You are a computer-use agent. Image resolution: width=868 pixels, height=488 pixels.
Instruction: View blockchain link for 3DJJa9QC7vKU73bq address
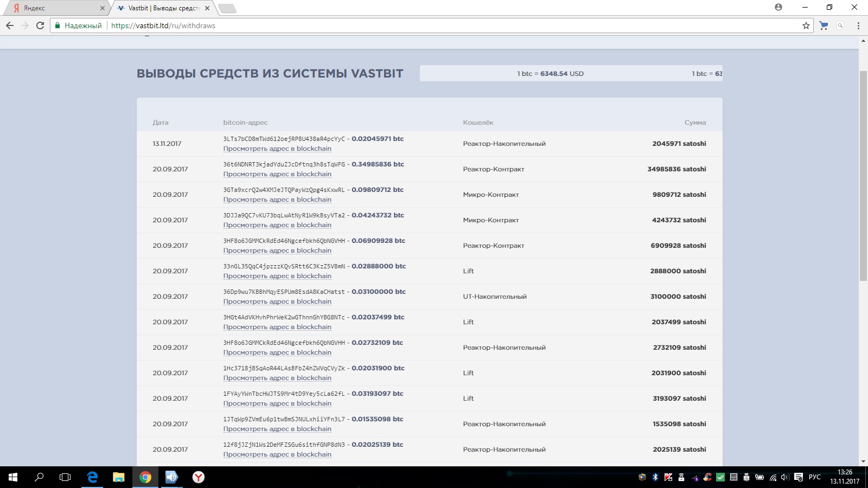(277, 225)
